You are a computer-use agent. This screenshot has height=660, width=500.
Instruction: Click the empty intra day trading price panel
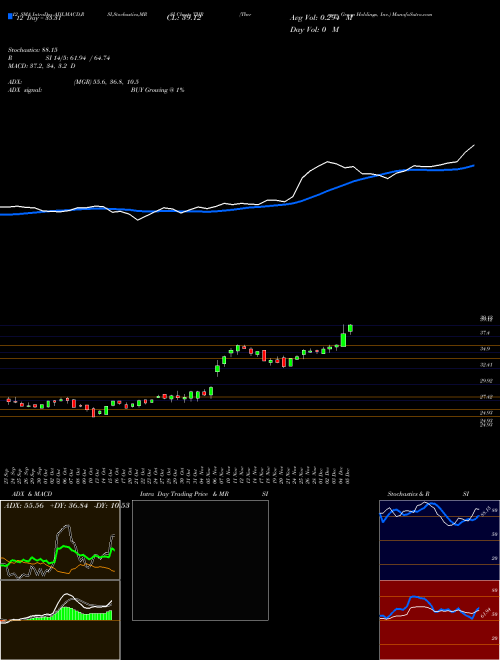200,560
